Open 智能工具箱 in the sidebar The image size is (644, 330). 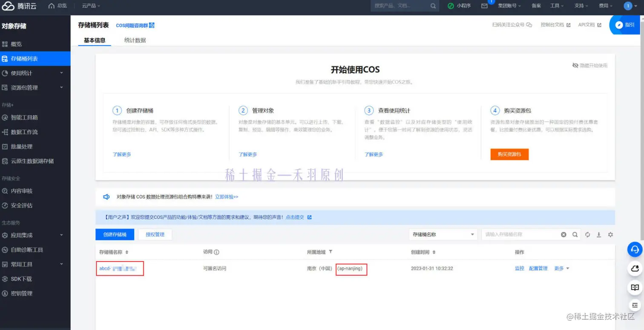(35, 117)
